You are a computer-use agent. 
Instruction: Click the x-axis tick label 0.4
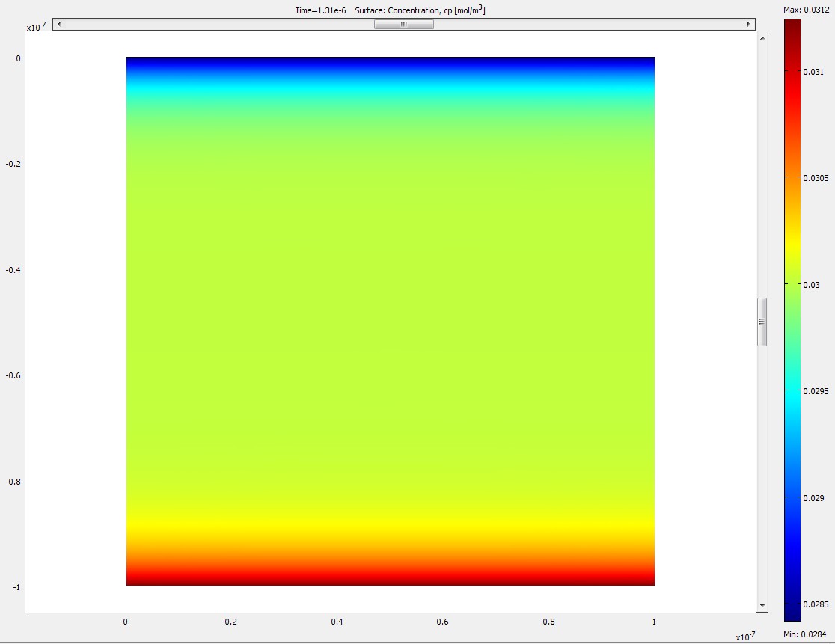pyautogui.click(x=337, y=622)
